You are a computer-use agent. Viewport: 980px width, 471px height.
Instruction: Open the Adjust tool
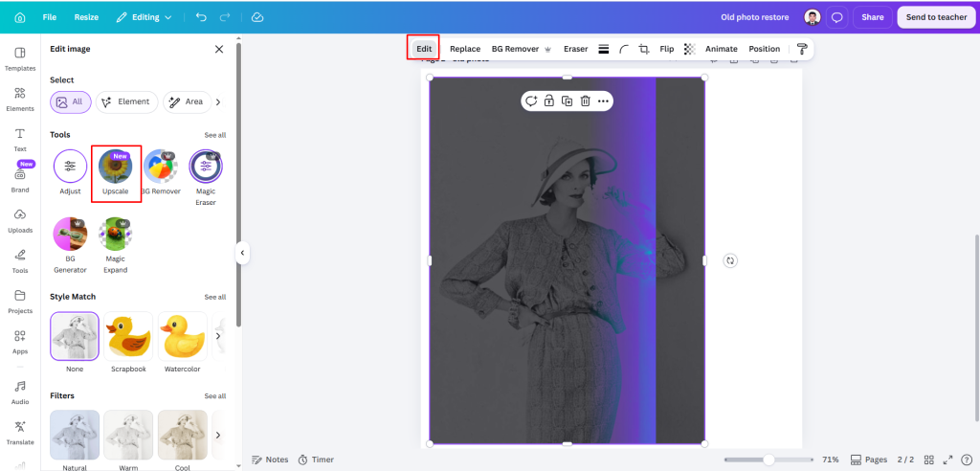(x=70, y=172)
